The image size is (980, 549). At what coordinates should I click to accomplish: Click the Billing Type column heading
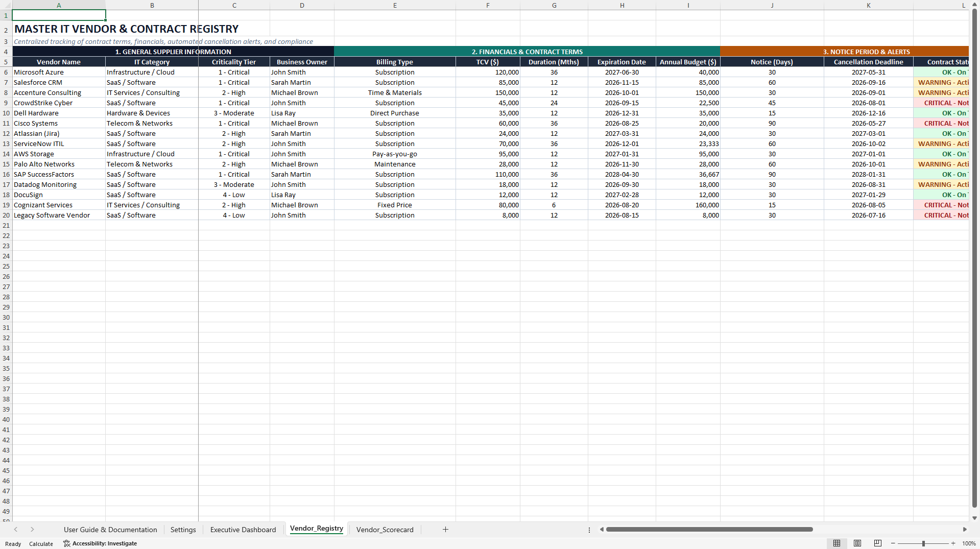pos(395,62)
